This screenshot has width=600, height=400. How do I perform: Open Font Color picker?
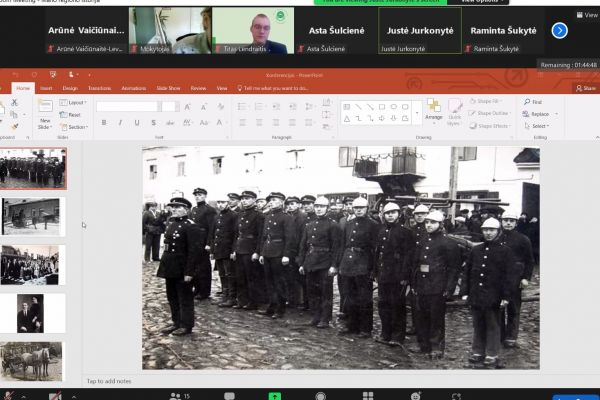pyautogui.click(x=220, y=123)
